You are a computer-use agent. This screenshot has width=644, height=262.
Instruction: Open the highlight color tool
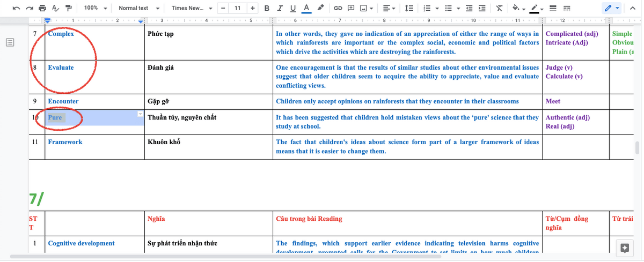(320, 9)
